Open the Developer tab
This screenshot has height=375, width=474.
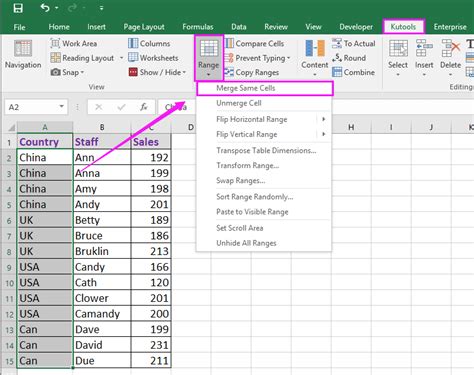click(x=356, y=27)
